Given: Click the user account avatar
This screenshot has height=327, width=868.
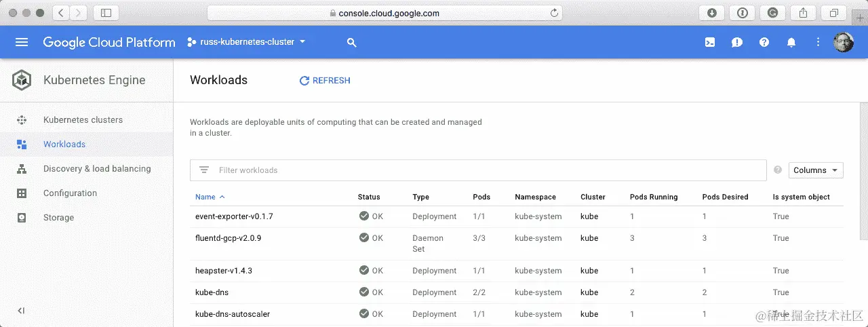Looking at the screenshot, I should pyautogui.click(x=843, y=42).
